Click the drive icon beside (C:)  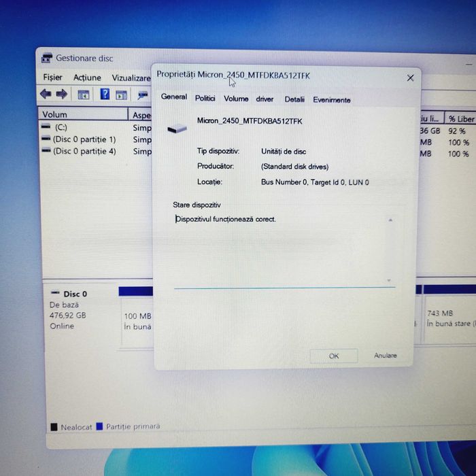tap(46, 126)
